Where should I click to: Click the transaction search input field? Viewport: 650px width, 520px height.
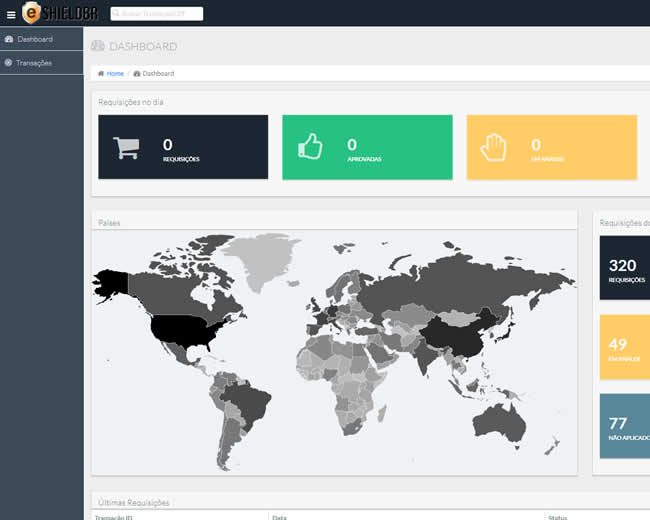160,14
